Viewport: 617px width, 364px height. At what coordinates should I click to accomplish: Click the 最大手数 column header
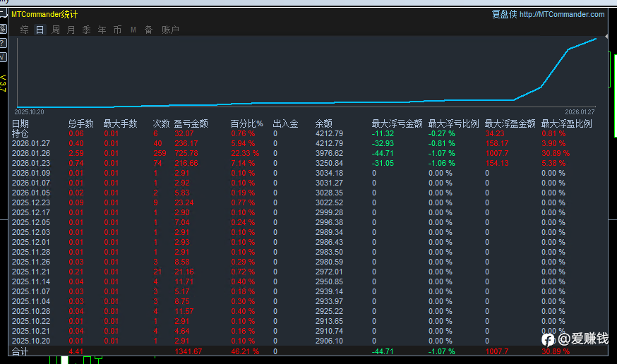pyautogui.click(x=120, y=124)
